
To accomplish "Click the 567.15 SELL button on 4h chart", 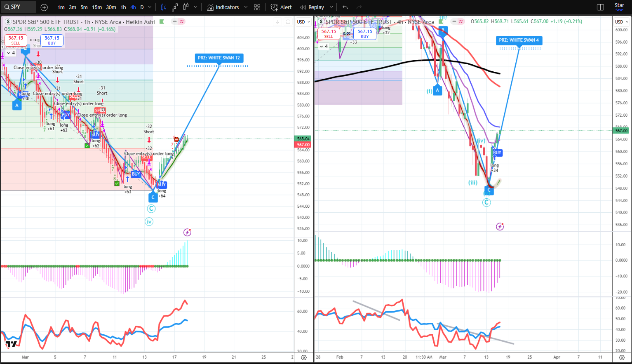I will [329, 34].
